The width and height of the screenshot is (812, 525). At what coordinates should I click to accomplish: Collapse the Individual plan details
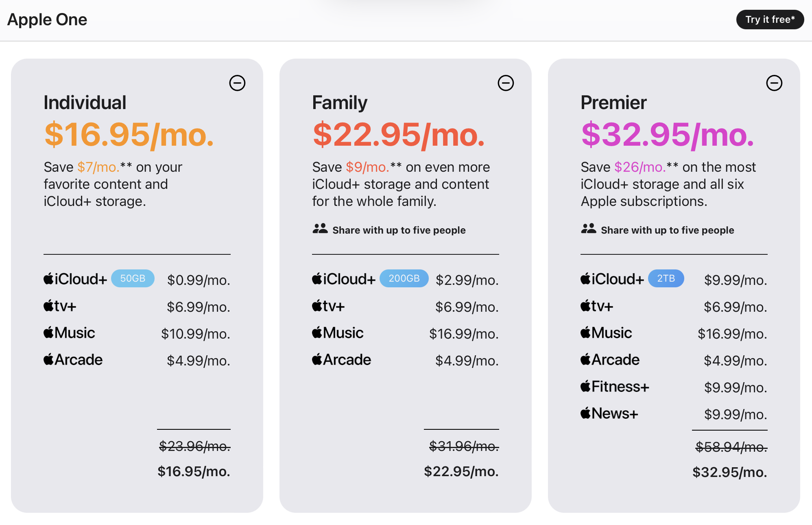coord(237,83)
